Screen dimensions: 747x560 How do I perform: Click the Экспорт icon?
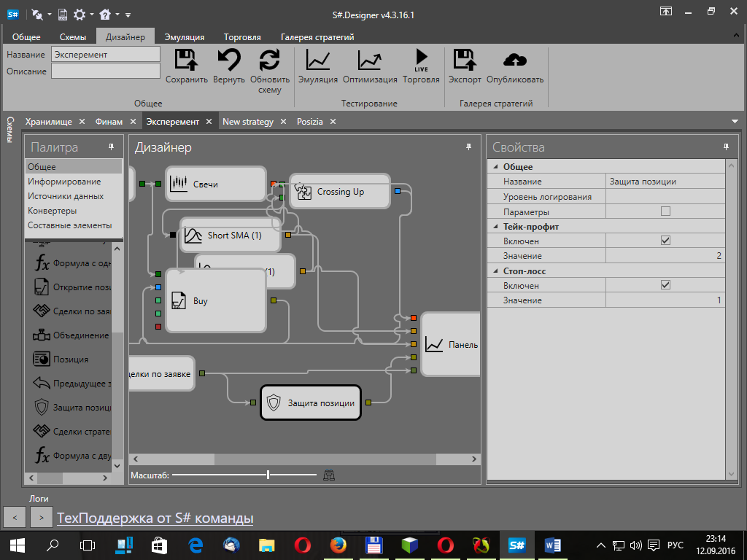click(465, 61)
